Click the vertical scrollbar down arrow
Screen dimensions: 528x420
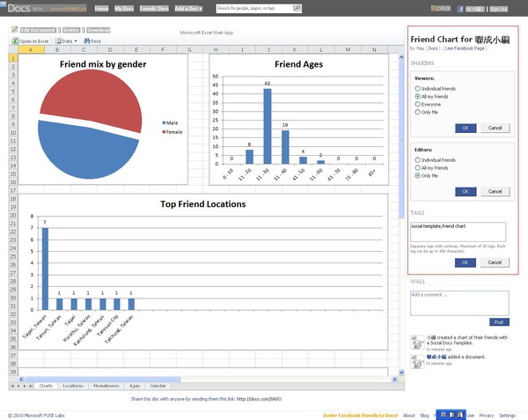pos(401,372)
